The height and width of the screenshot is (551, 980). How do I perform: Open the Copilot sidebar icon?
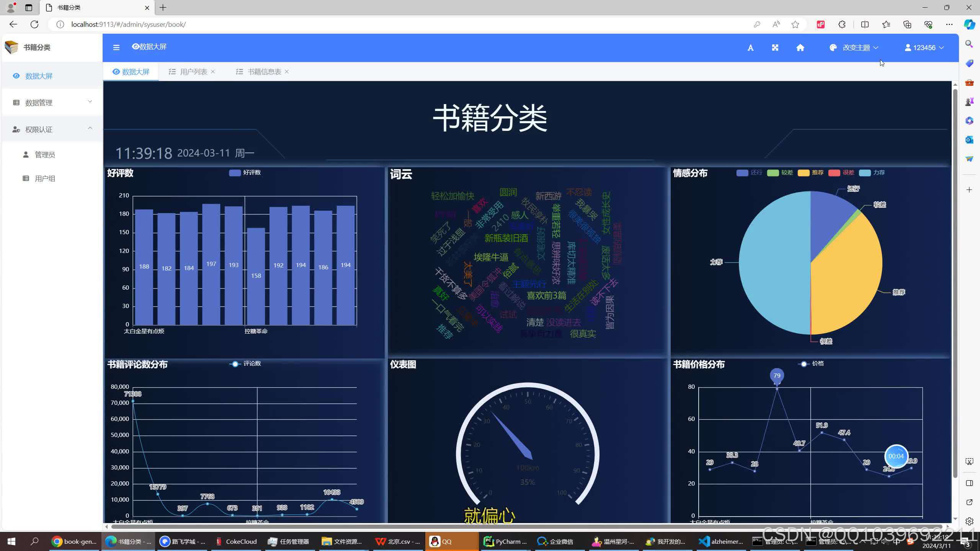point(969,24)
